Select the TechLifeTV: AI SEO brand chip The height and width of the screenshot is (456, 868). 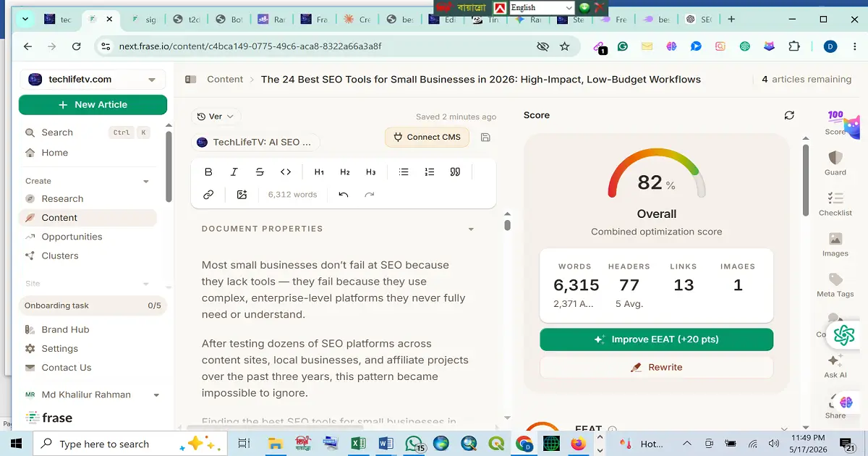[255, 143]
